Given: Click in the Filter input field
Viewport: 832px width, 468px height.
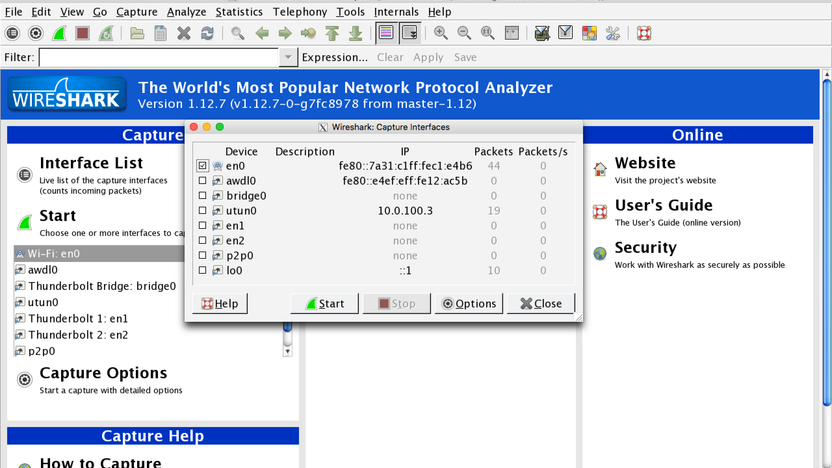Looking at the screenshot, I should (159, 57).
